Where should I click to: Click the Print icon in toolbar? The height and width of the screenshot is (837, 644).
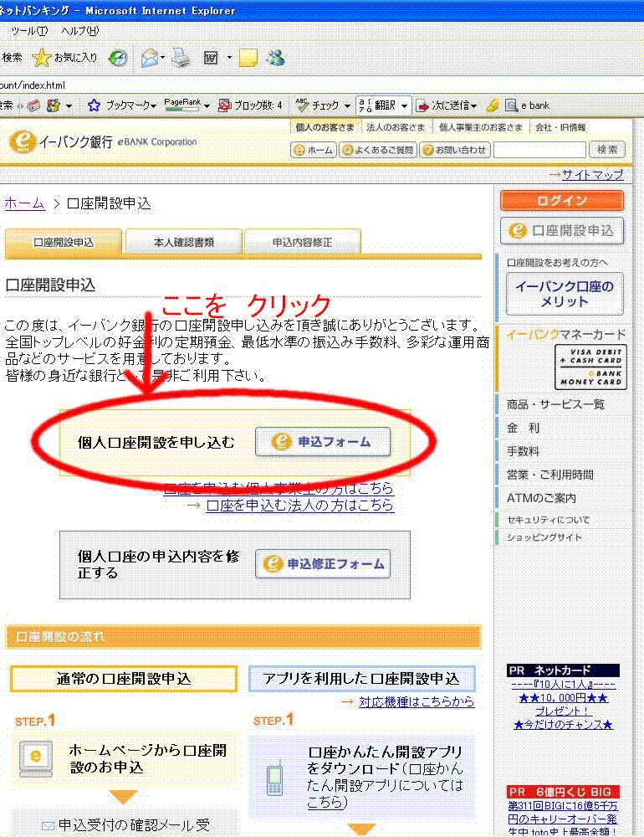coord(181,58)
